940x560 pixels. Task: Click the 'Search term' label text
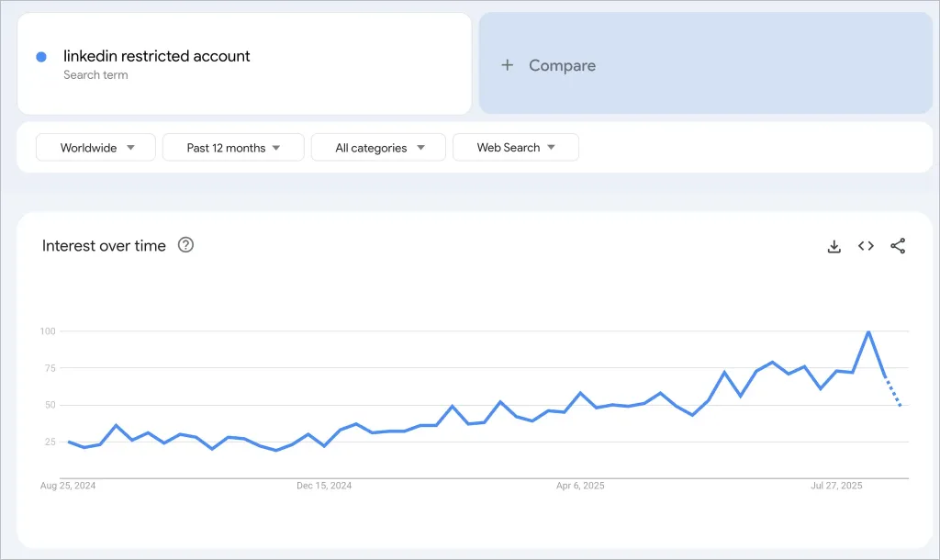[x=95, y=75]
